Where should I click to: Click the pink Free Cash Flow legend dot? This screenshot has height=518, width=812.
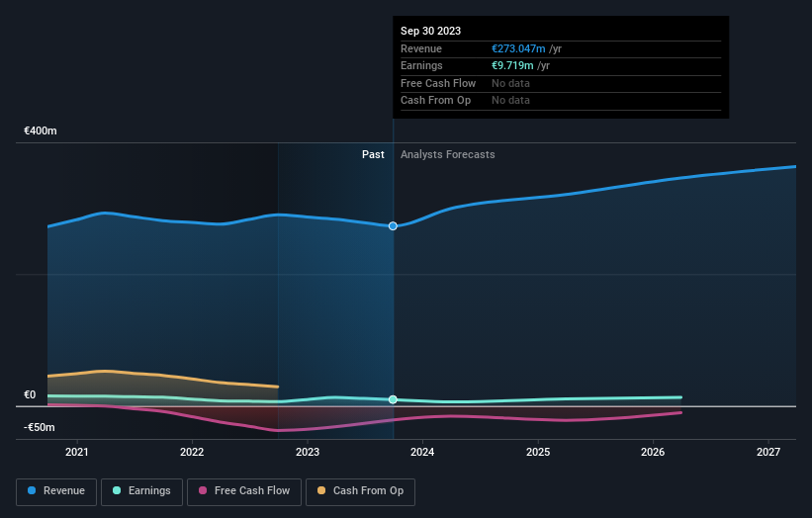point(203,490)
